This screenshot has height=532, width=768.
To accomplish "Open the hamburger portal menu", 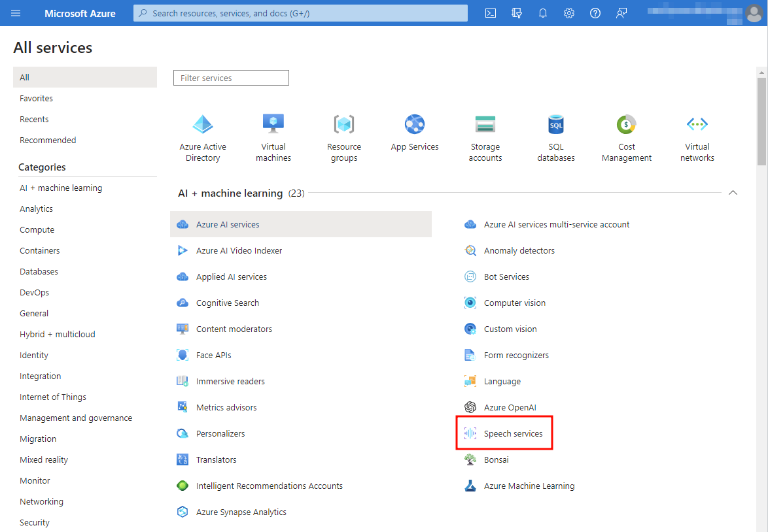I will pyautogui.click(x=16, y=13).
